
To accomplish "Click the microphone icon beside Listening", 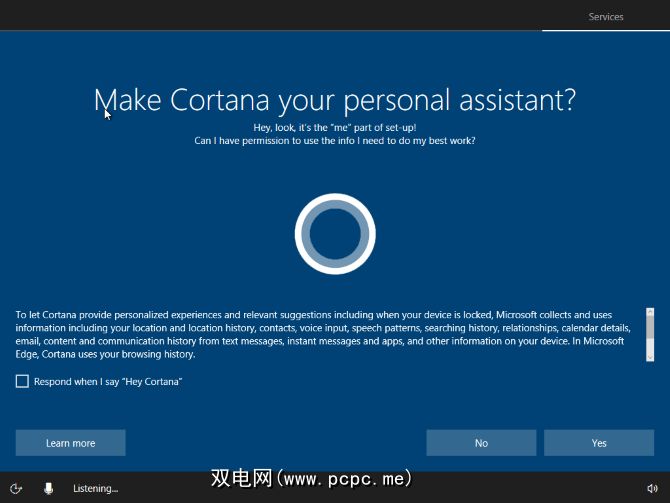I will (49, 488).
